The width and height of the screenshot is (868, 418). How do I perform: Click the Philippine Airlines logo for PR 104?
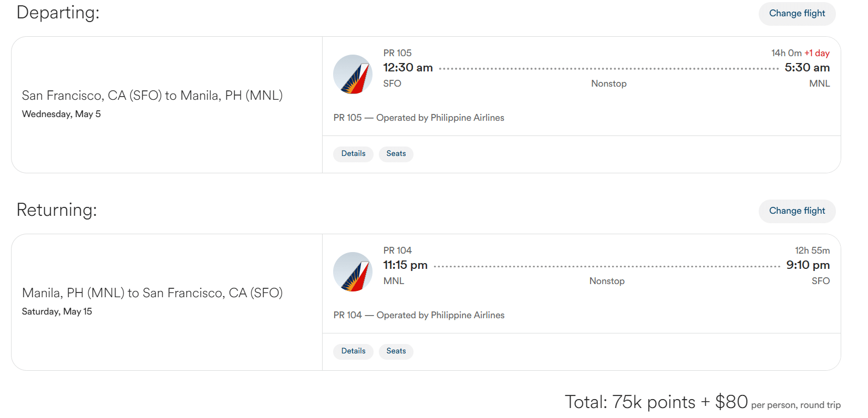point(353,272)
